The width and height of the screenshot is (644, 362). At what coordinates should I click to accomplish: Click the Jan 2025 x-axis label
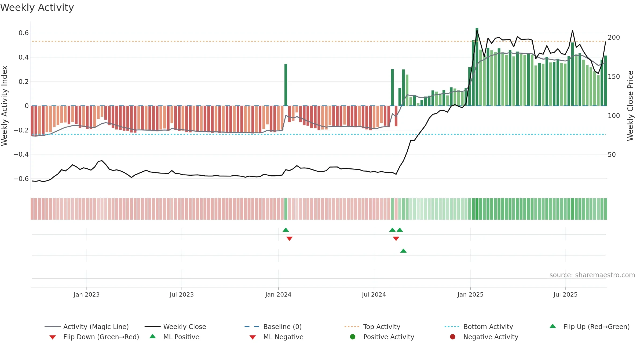(x=470, y=294)
